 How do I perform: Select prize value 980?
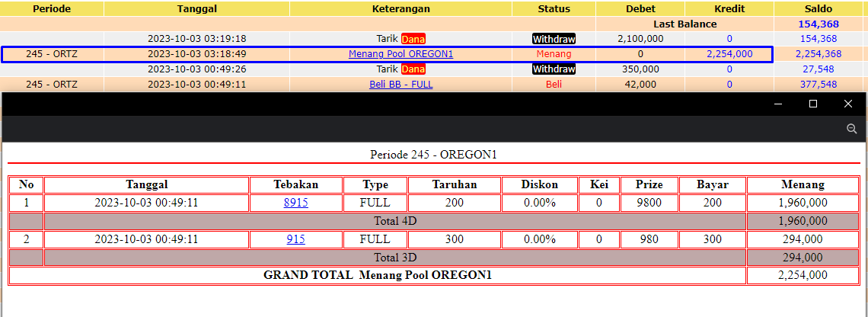click(649, 239)
